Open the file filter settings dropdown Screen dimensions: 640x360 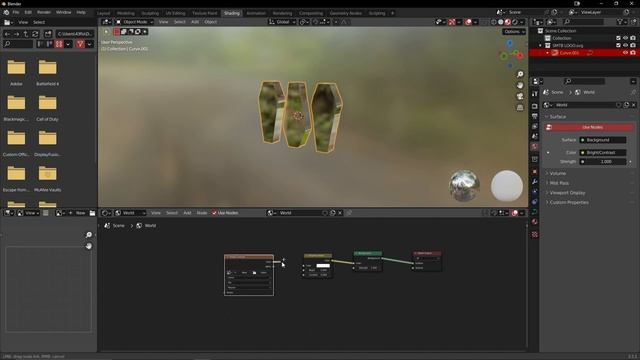tap(89, 44)
